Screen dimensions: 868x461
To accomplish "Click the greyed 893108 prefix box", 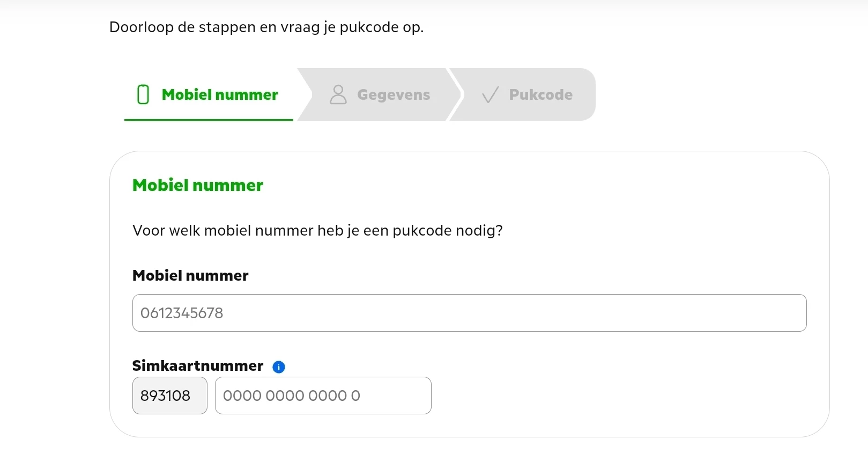I will 169,396.
